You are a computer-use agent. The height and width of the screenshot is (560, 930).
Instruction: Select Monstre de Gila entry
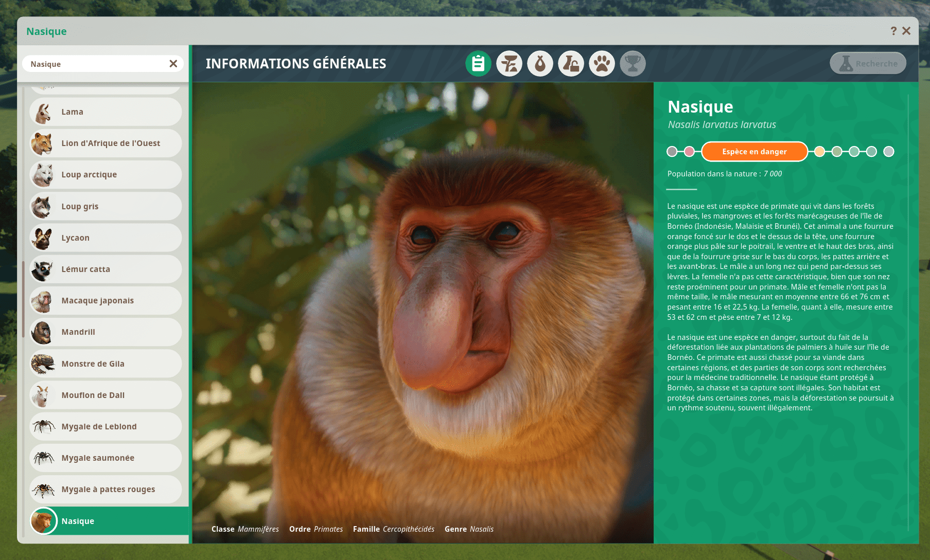[106, 364]
